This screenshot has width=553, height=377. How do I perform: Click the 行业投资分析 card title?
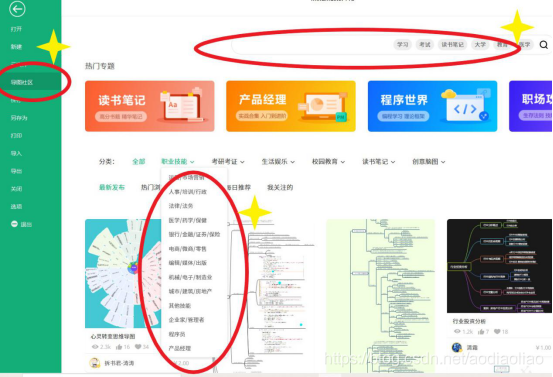[x=469, y=321]
